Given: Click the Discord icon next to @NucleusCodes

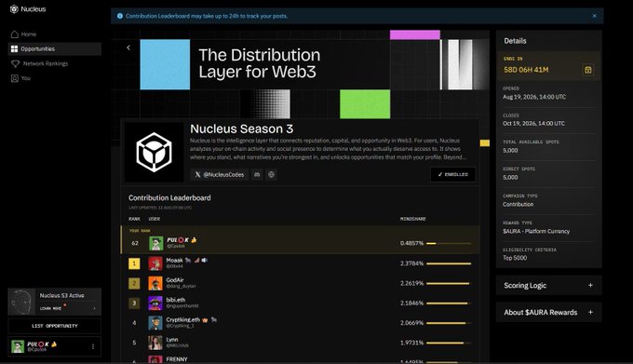Looking at the screenshot, I should pyautogui.click(x=257, y=175).
